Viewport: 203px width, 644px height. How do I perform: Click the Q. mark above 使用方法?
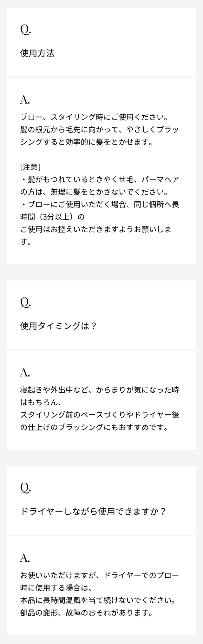coord(25,29)
